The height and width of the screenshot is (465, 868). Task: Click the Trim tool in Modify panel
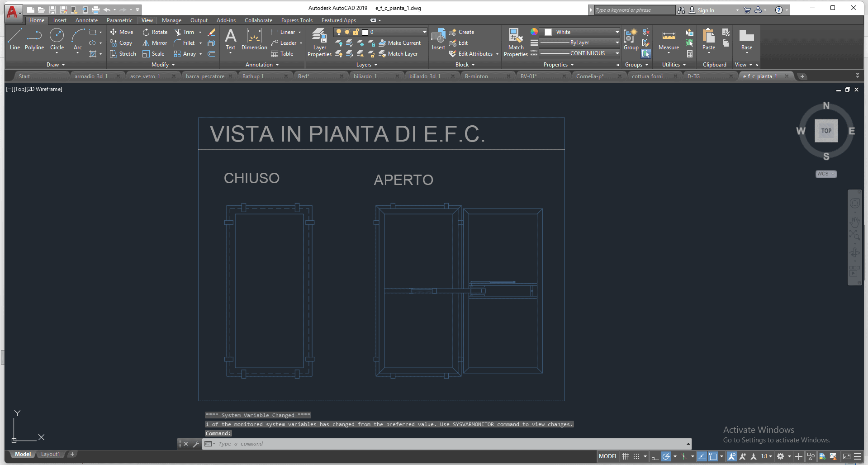point(185,32)
